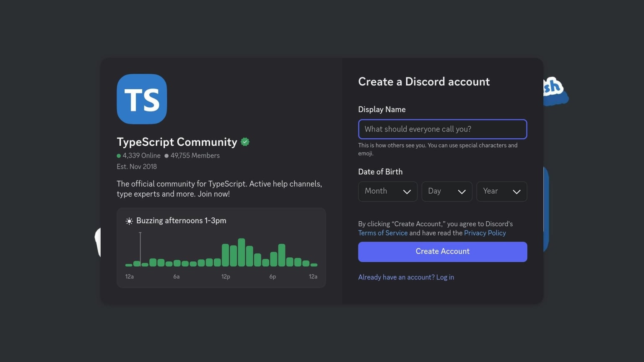
Task: Click the gray members status dot
Action: point(166,156)
